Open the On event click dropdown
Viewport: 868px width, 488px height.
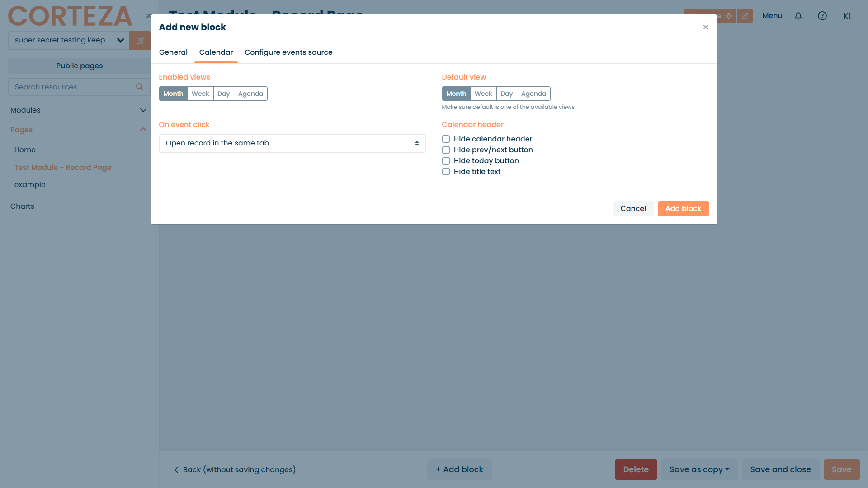click(x=292, y=143)
